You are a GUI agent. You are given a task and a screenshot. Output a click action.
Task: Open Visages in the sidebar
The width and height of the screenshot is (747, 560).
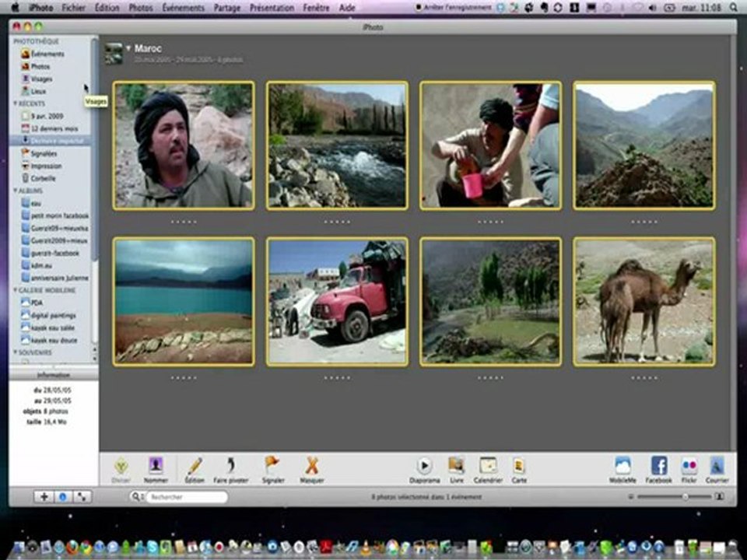click(x=41, y=79)
